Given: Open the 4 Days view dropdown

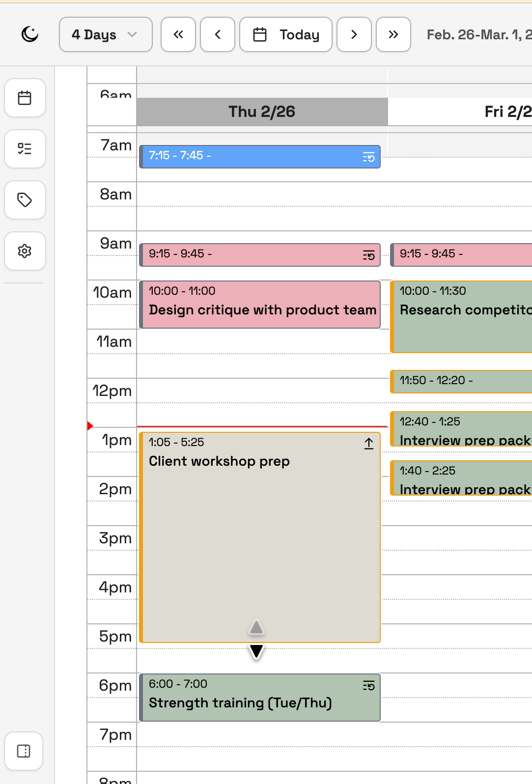Looking at the screenshot, I should point(106,34).
